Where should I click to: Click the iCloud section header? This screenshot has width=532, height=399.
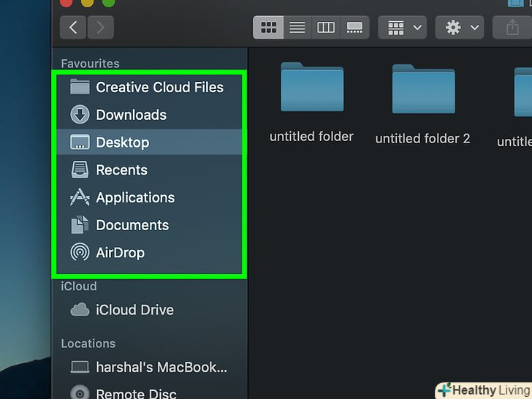pos(79,286)
